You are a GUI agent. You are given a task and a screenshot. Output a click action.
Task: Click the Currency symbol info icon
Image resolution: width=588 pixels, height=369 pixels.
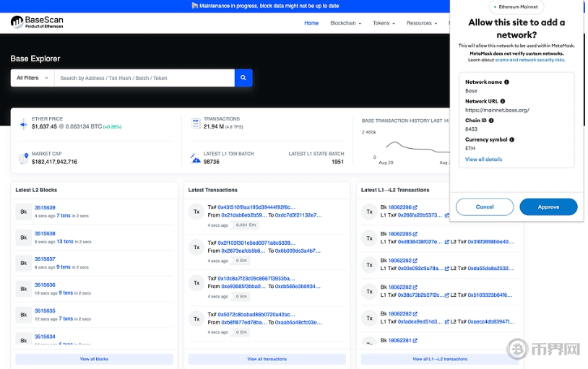tap(511, 139)
